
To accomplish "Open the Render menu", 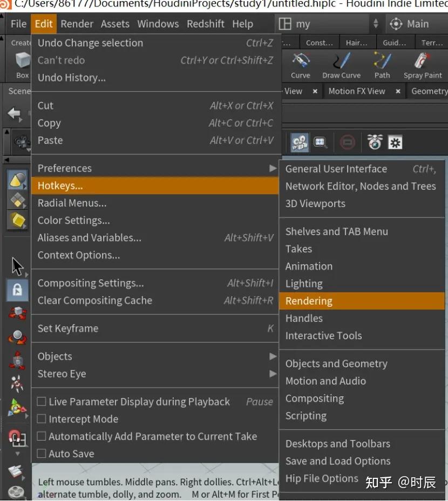I will [x=77, y=24].
